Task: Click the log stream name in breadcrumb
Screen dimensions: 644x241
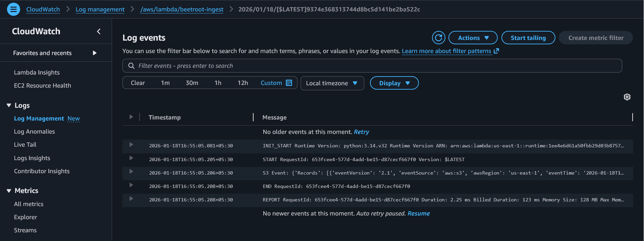Action: 329,9
